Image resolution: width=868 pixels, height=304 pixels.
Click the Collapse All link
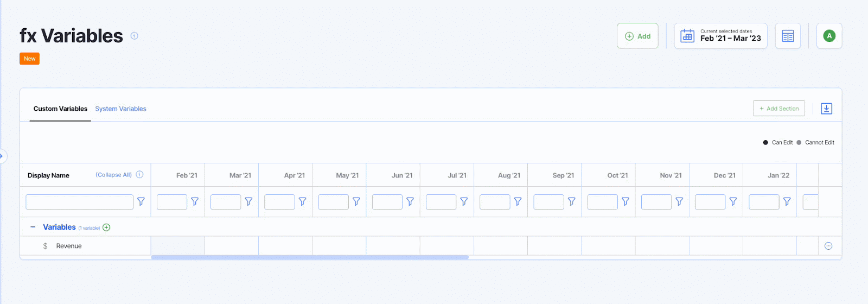tap(113, 175)
